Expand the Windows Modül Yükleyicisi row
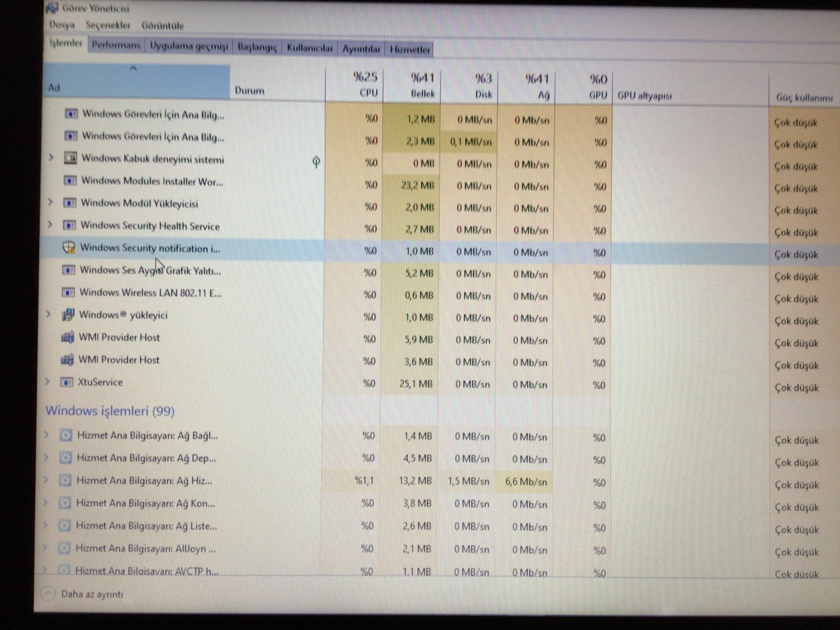 pyautogui.click(x=50, y=202)
